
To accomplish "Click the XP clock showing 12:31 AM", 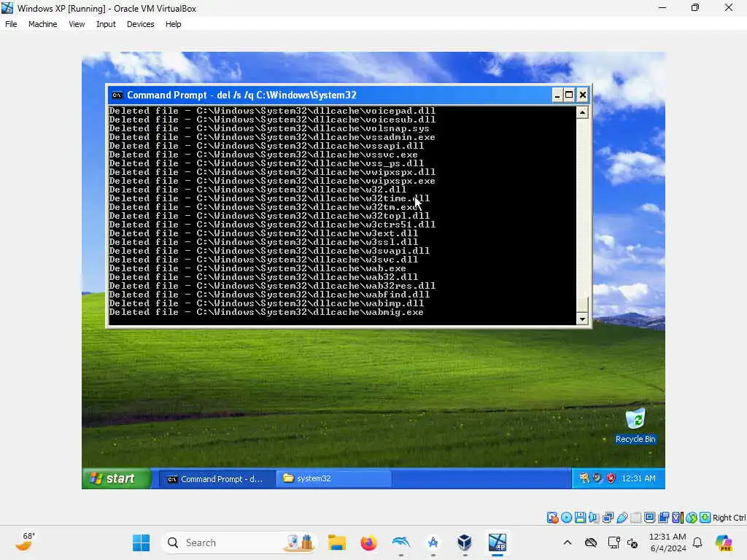I will pyautogui.click(x=638, y=478).
